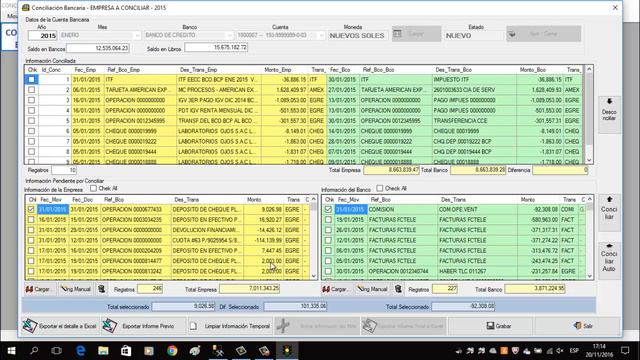Select the empresa row OPERACION 000204209

point(167,250)
